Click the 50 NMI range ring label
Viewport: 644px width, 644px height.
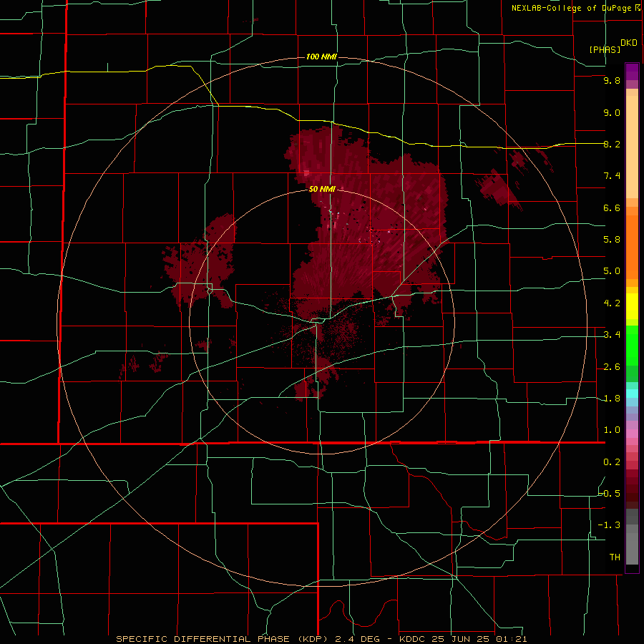click(322, 190)
